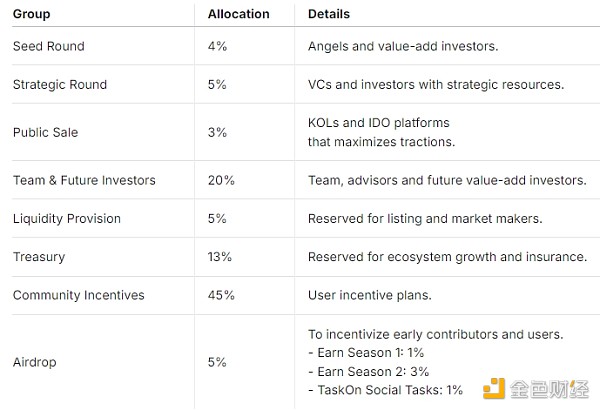
Task: Select the Seed Round row label
Action: click(48, 46)
